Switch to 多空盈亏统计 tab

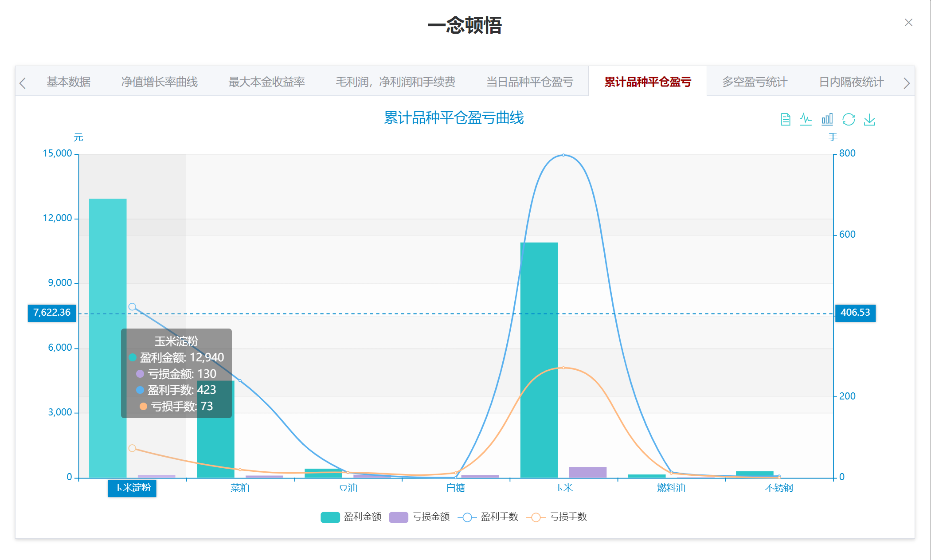[x=755, y=82]
